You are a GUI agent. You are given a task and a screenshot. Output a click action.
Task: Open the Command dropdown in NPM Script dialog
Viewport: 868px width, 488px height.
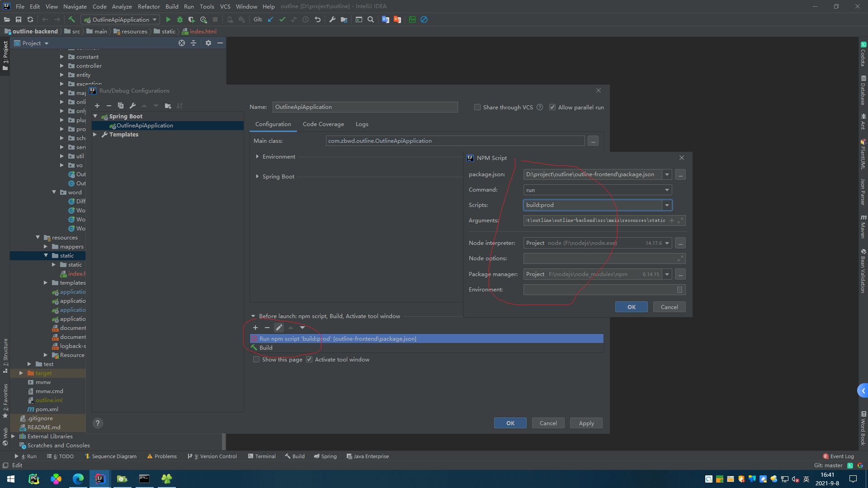point(667,190)
